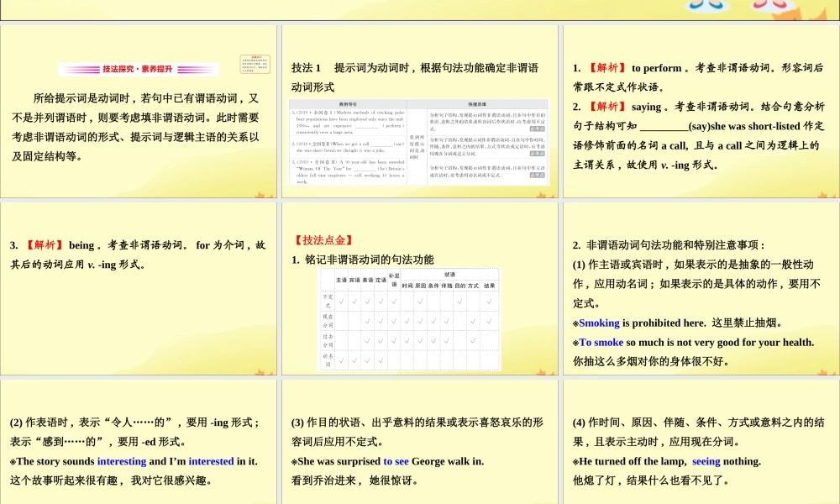Viewport: 840px width, 504px height.
Task: Open the slide explaining answers to perform and saying
Action: (701, 112)
